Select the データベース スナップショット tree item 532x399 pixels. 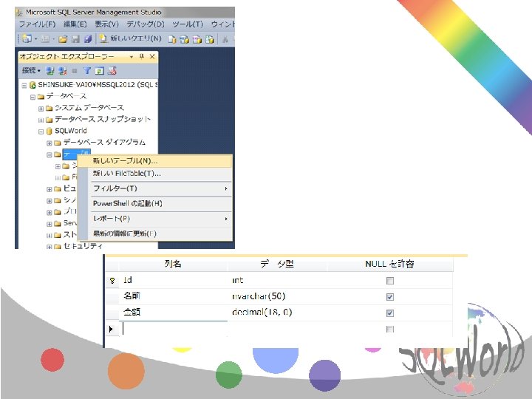103,119
